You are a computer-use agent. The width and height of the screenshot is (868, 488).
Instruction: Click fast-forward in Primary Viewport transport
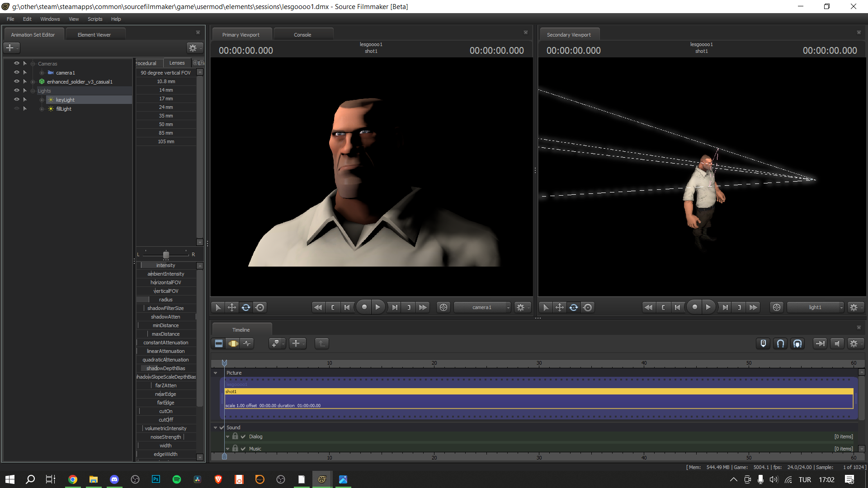click(423, 307)
